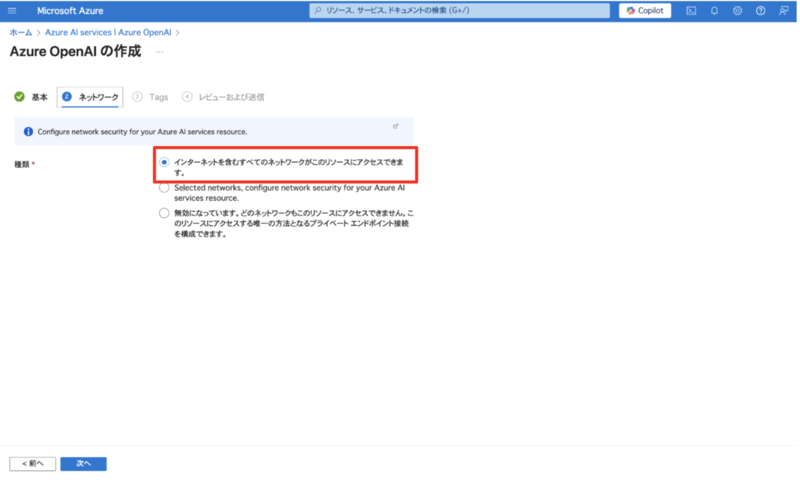Click the Microsoft Azure title
Viewport: 800px width, 485px height.
click(70, 11)
